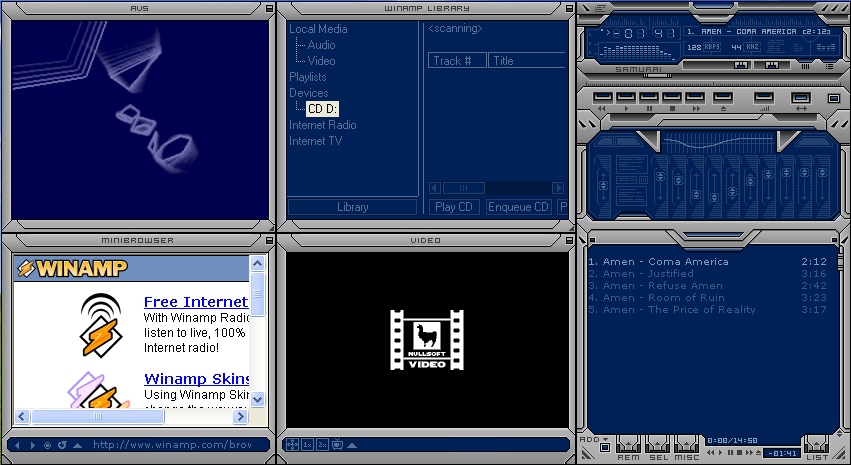Click the double-arrow button in main window
This screenshot has height=465, width=851.
[801, 98]
